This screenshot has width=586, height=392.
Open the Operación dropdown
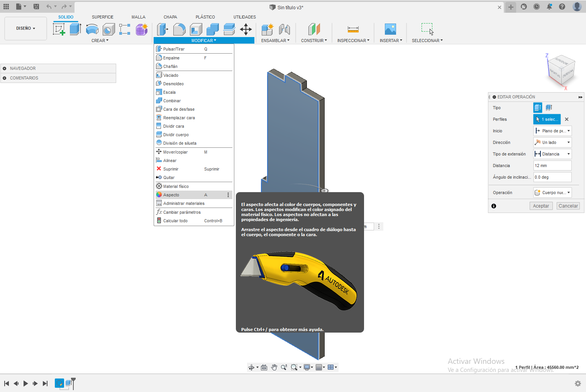click(x=552, y=193)
